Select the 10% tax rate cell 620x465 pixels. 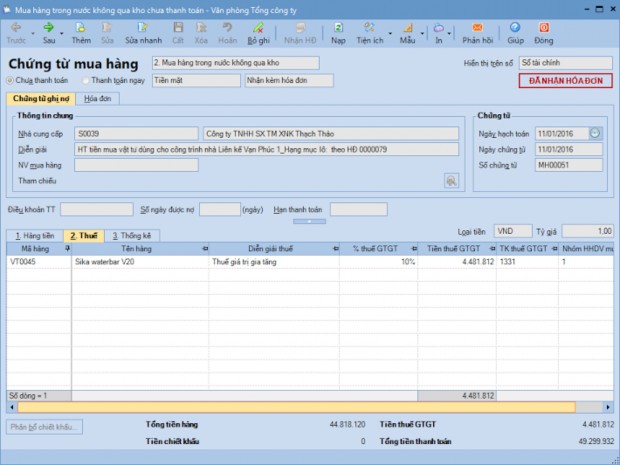[378, 262]
